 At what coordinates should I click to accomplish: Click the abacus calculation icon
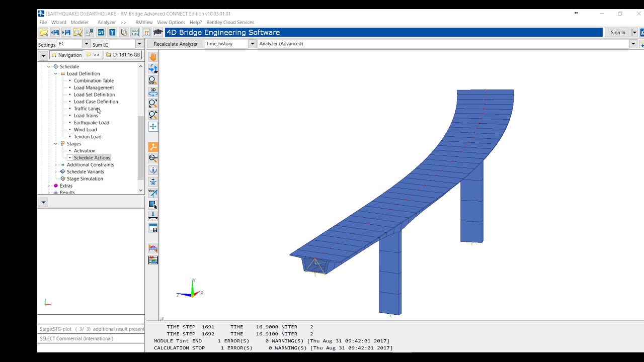[153, 260]
